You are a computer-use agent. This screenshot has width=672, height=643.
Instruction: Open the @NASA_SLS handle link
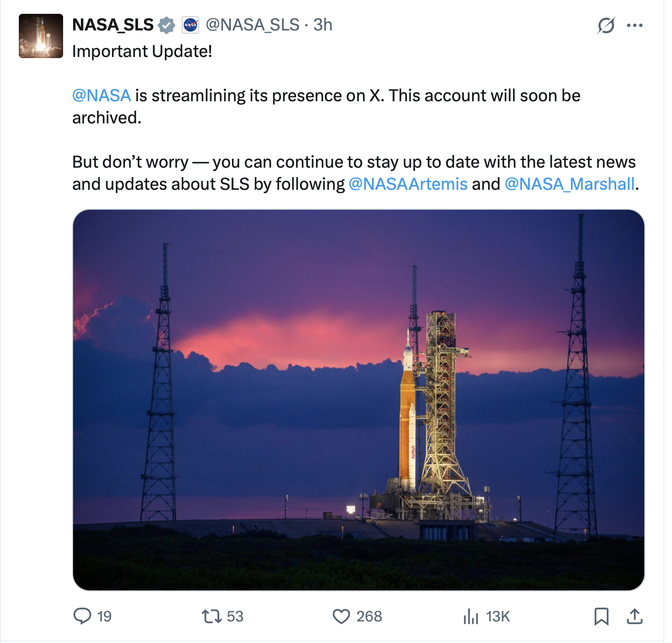[252, 25]
